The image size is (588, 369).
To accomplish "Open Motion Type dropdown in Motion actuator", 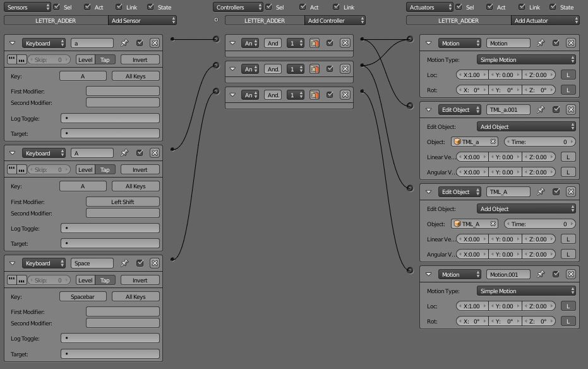I will (x=526, y=59).
